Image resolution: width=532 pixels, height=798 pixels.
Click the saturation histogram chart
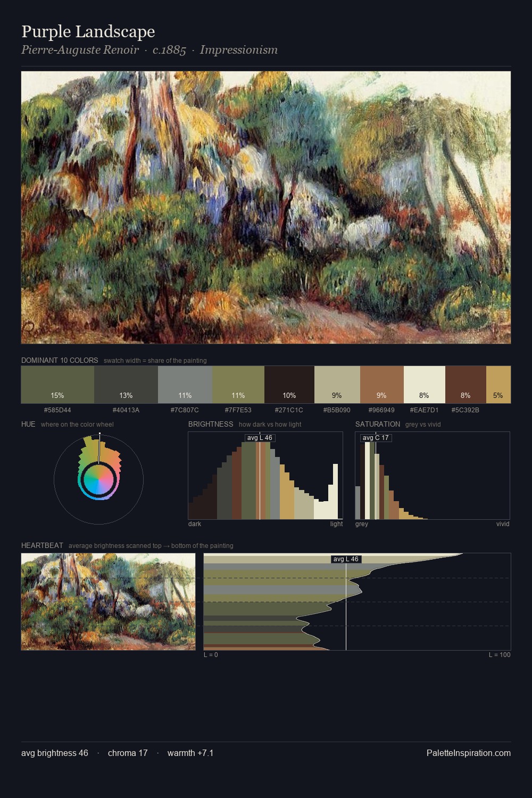pos(433,476)
